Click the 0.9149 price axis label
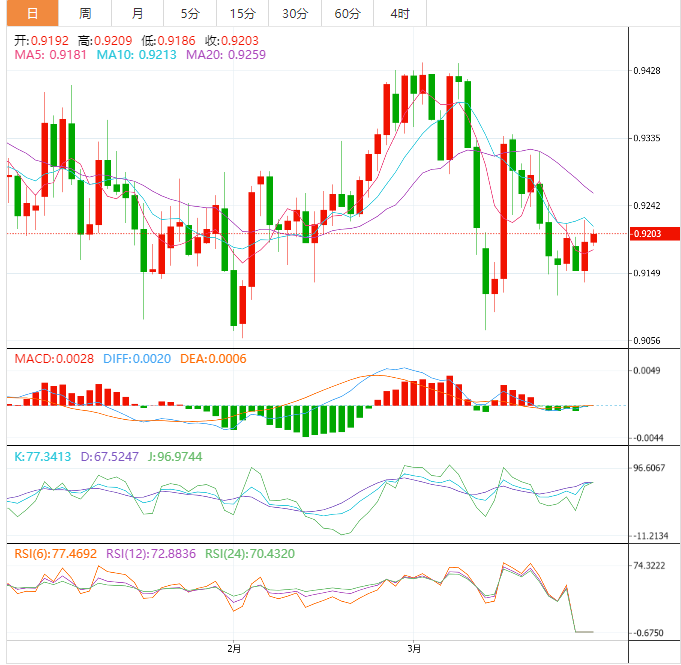This screenshot has width=681, height=665. pyautogui.click(x=647, y=273)
